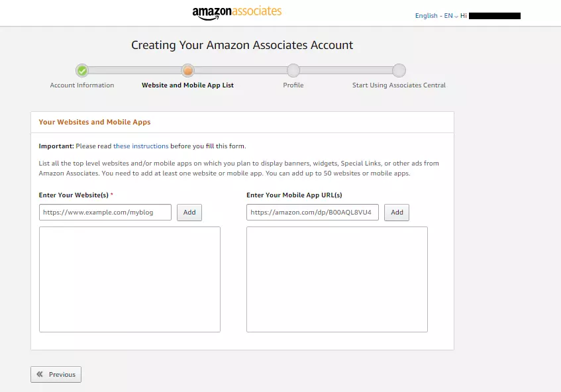Click inside the added mobile apps list box
561x392 pixels.
point(337,279)
